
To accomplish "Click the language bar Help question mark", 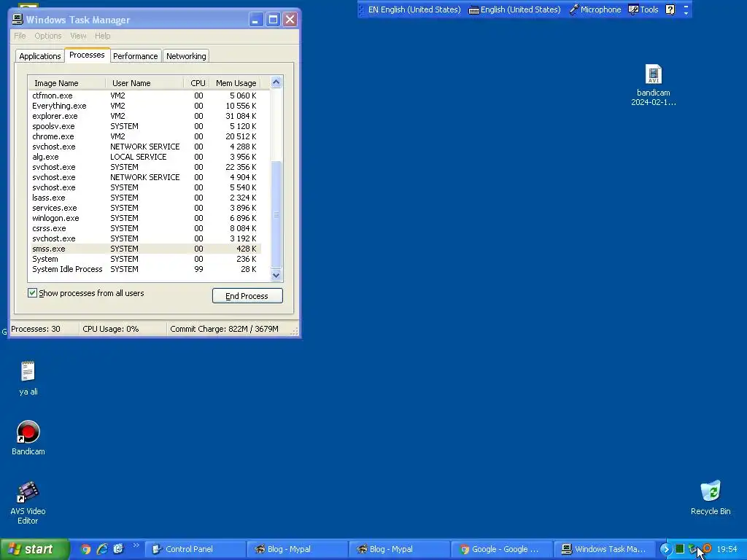I will 670,9.
